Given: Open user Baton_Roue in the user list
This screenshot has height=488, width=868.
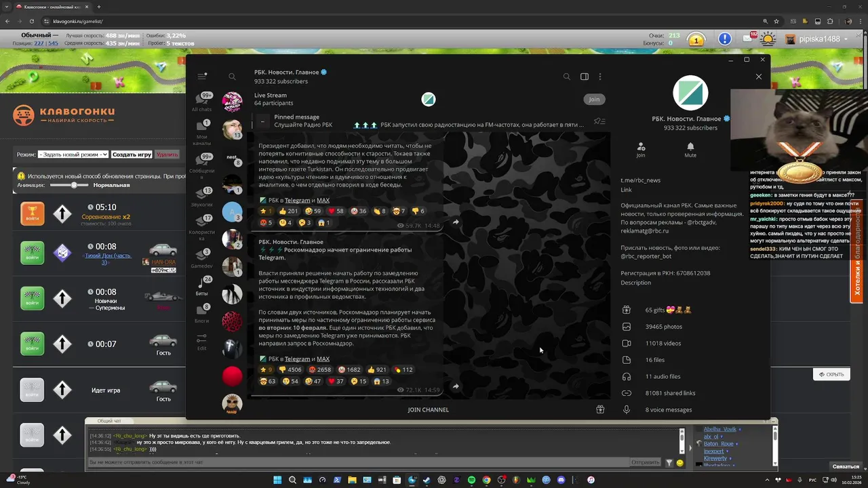Looking at the screenshot, I should point(718,444).
